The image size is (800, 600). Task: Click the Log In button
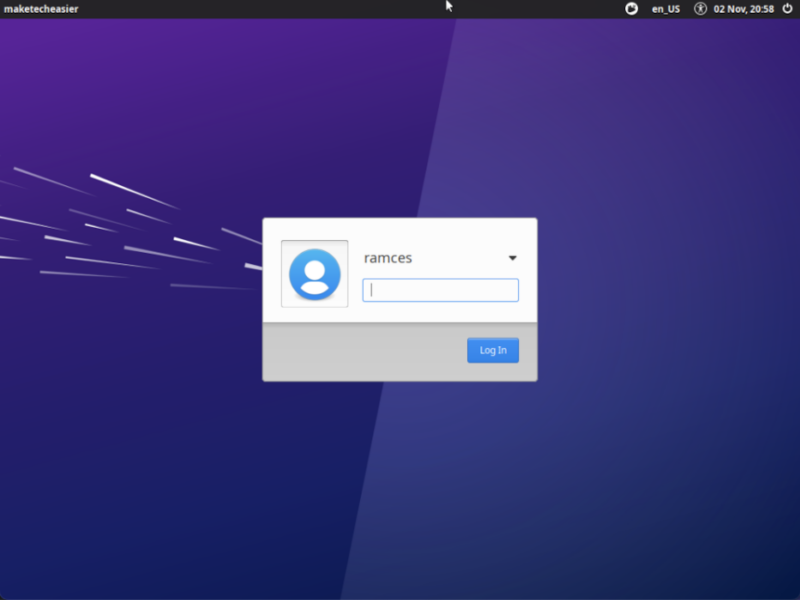point(492,350)
